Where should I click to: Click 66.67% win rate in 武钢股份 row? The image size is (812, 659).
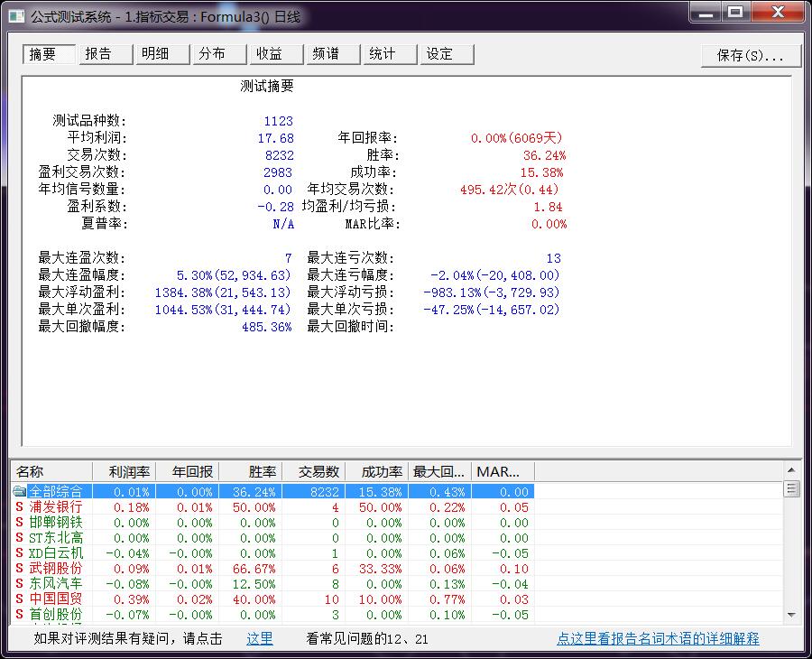coord(254,569)
